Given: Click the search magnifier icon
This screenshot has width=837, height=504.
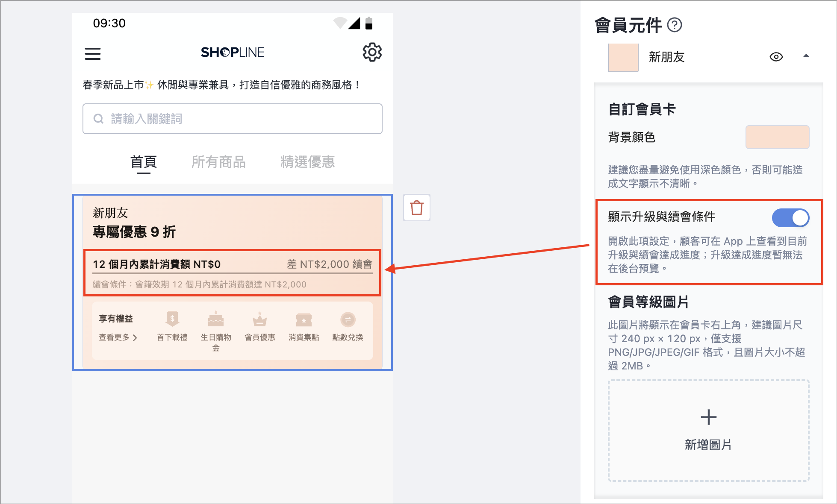Looking at the screenshot, I should [x=98, y=119].
